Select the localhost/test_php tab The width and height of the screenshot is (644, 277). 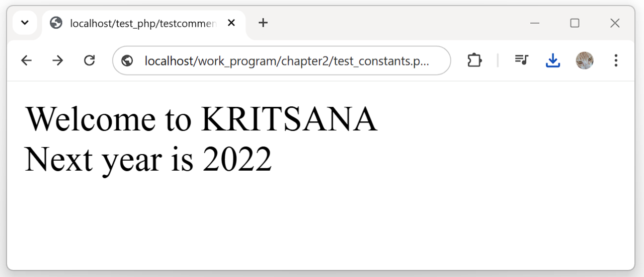[143, 23]
